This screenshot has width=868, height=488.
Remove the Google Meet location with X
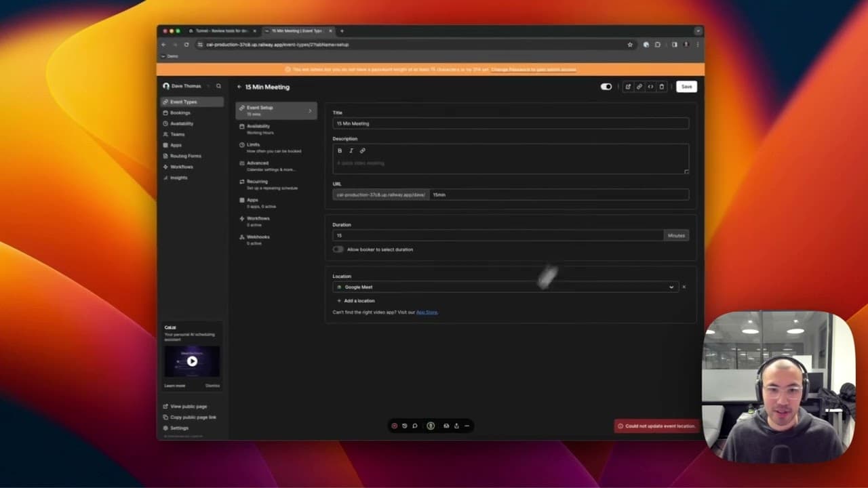click(684, 287)
